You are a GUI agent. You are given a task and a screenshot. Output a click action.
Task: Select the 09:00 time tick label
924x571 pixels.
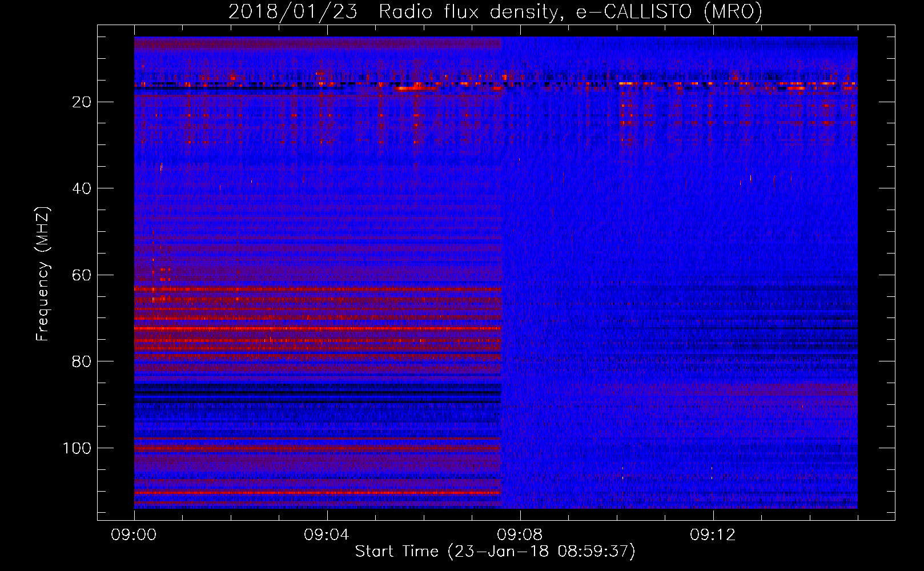coord(134,534)
